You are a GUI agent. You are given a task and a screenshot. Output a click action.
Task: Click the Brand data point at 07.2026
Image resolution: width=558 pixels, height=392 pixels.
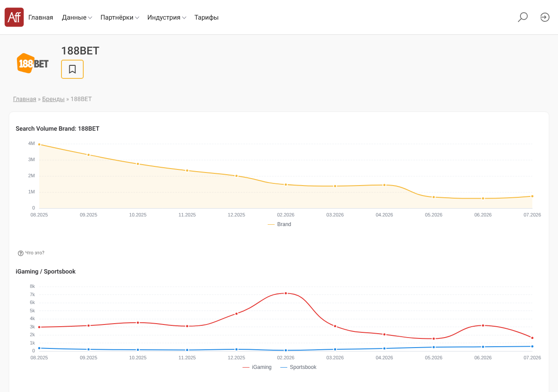[x=532, y=196]
